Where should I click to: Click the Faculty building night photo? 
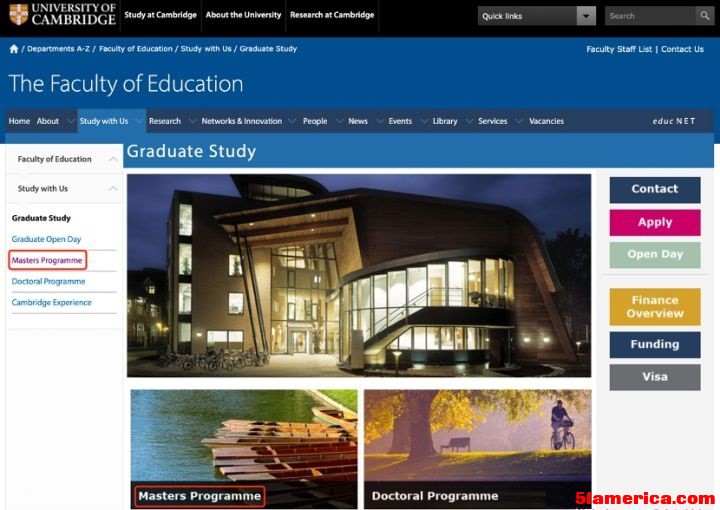(359, 275)
